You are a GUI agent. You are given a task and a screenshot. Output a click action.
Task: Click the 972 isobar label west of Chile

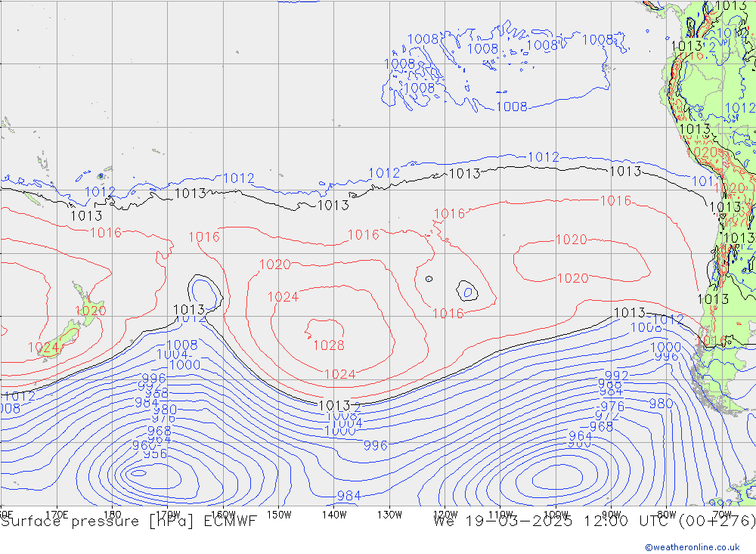click(606, 416)
